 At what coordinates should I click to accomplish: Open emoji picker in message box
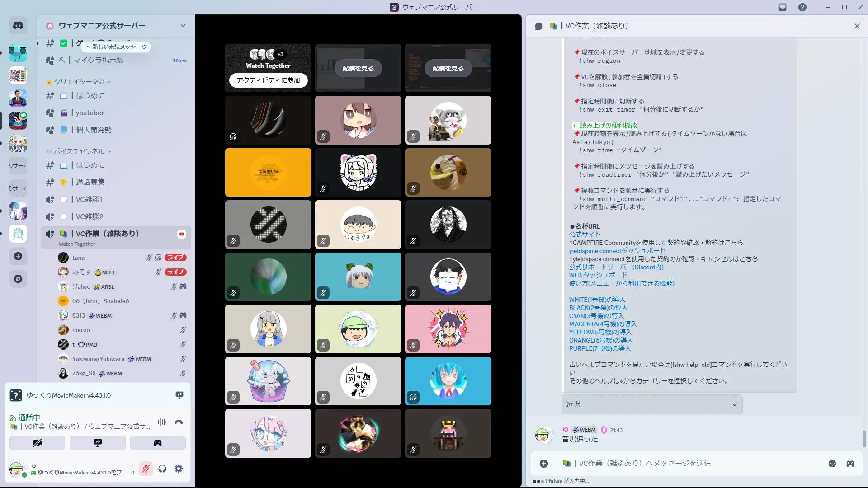click(832, 464)
